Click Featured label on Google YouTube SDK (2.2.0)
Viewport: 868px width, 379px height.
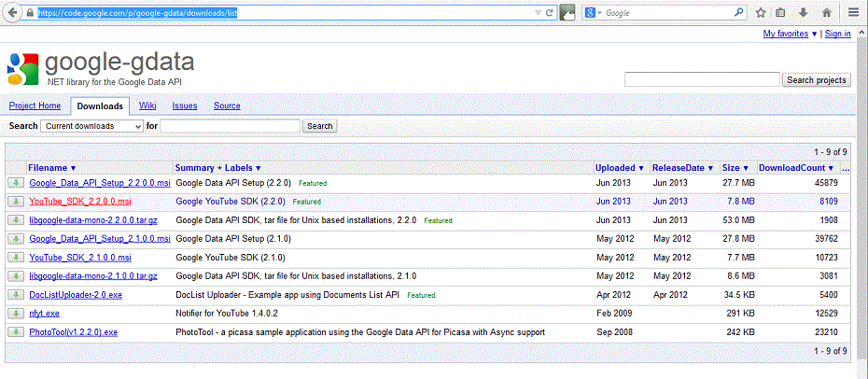point(307,202)
